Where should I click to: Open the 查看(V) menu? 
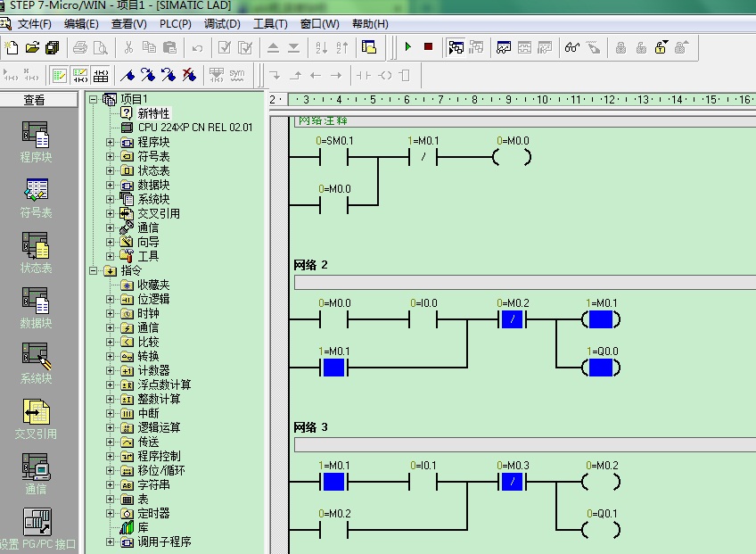click(x=128, y=24)
